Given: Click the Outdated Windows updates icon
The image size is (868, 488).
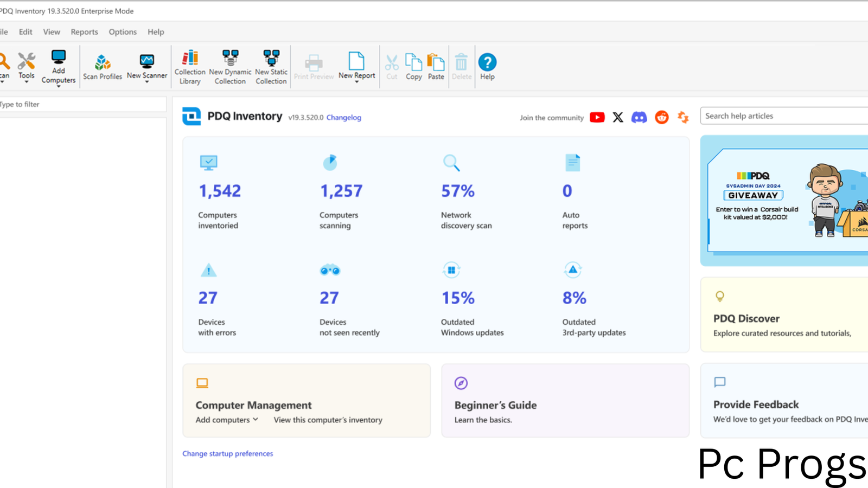Looking at the screenshot, I should coord(451,269).
